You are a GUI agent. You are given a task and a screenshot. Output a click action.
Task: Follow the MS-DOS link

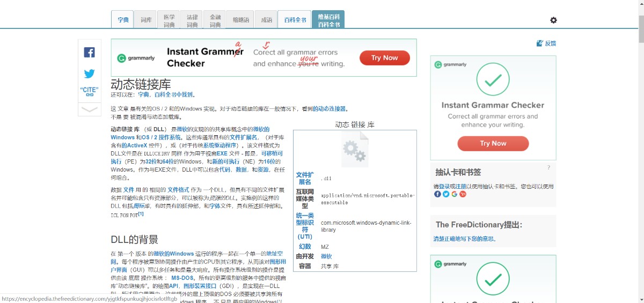coord(182,278)
